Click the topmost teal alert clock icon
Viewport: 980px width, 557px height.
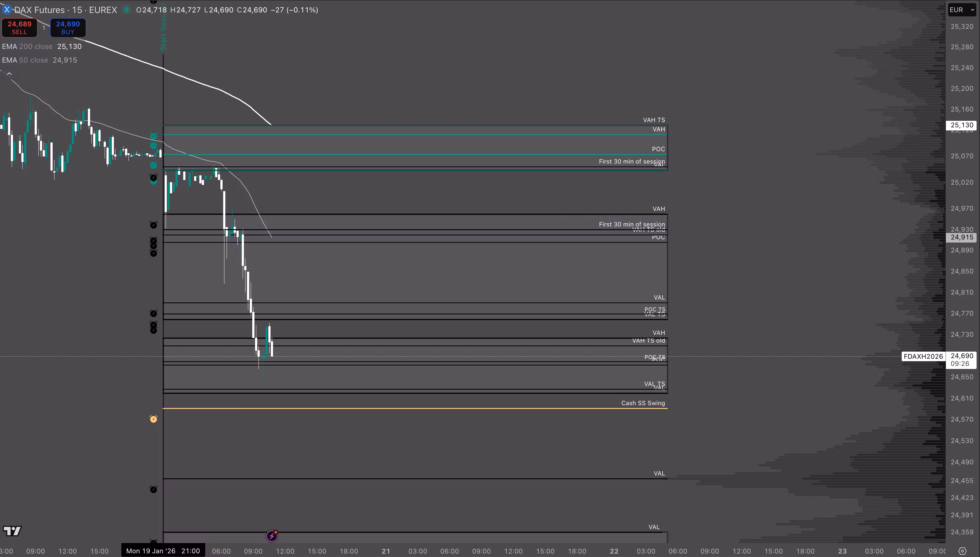click(x=153, y=136)
